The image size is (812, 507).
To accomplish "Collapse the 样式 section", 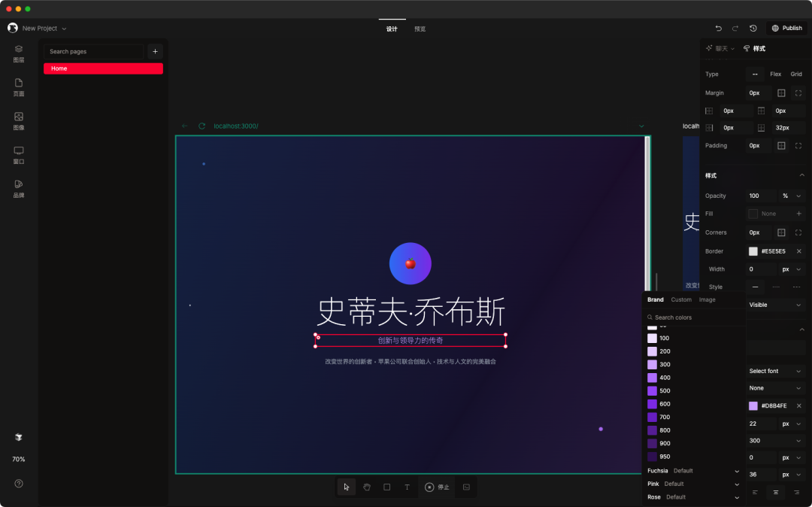I will coord(801,175).
